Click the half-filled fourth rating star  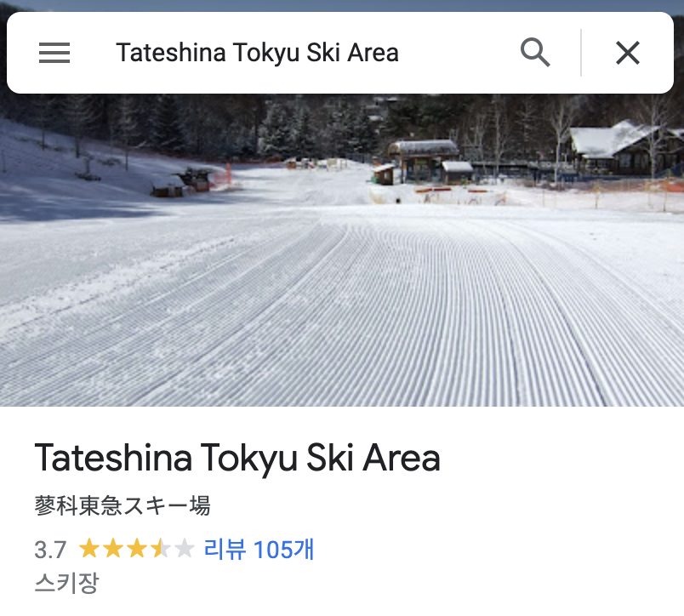coord(160,549)
